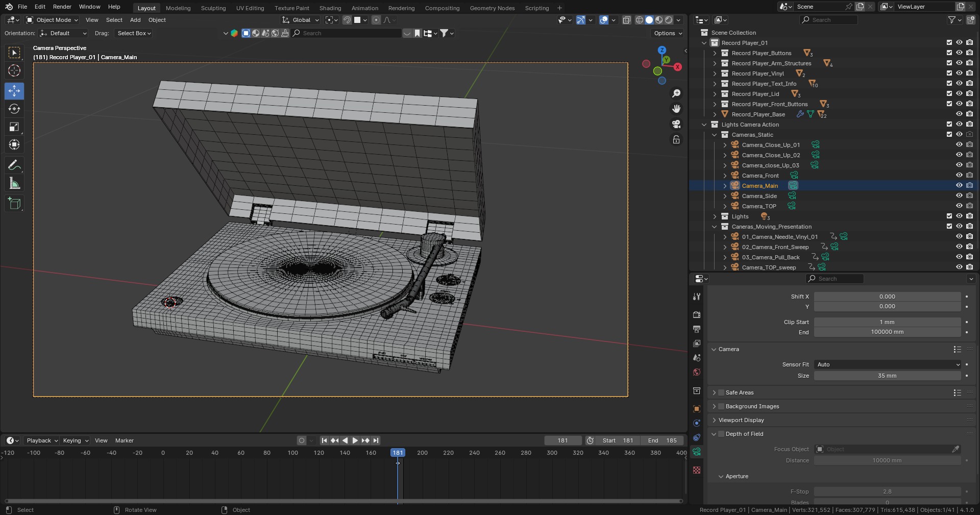
Task: Activate the Transform tool
Action: coord(14,144)
